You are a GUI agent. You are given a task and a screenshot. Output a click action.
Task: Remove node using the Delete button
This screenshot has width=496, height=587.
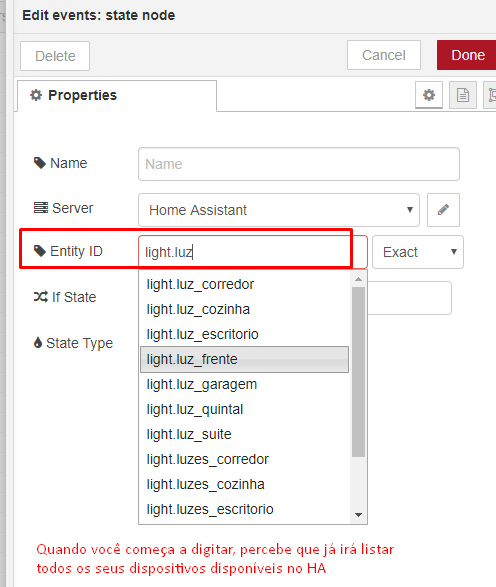click(55, 56)
